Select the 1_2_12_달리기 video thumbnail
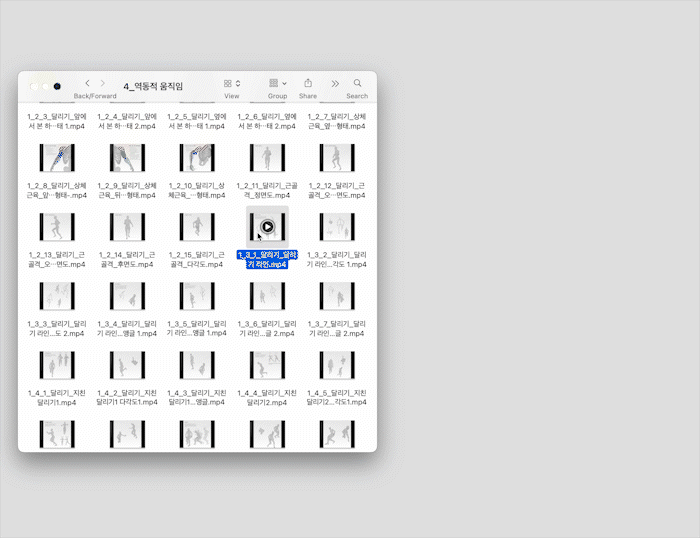This screenshot has width=700, height=538. (337, 157)
